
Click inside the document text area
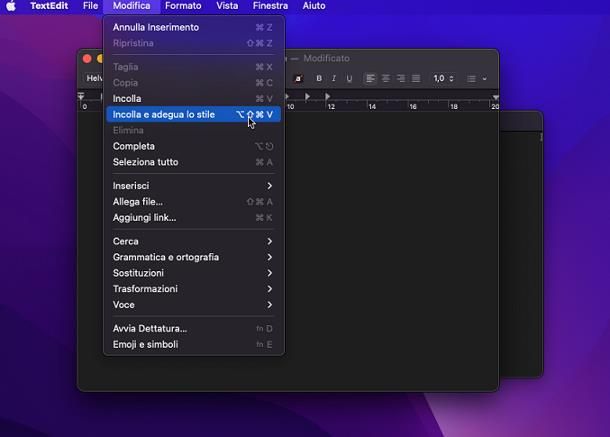pyautogui.click(x=391, y=249)
